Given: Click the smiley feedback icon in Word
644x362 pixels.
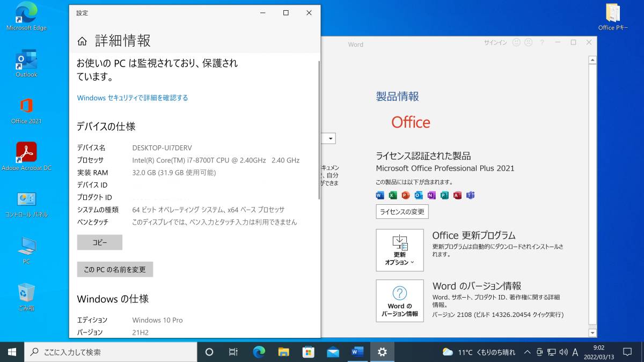Looking at the screenshot, I should click(x=516, y=42).
